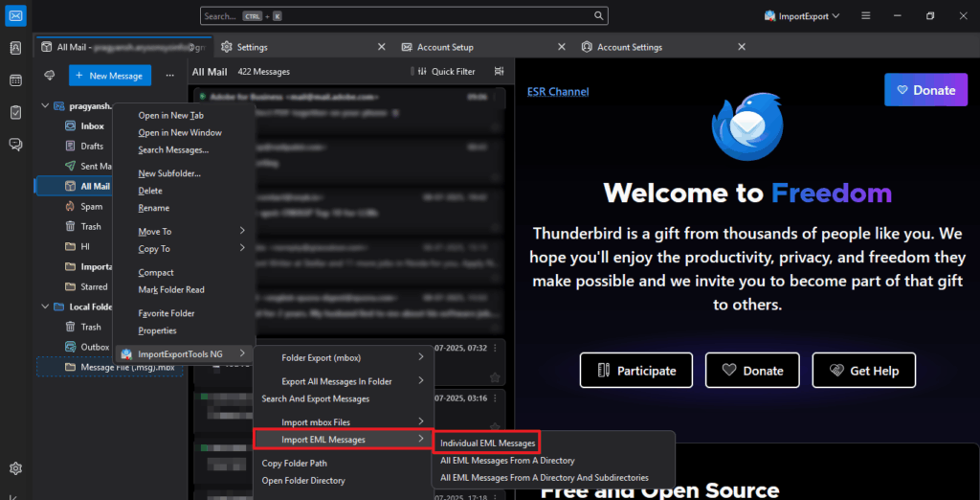Click the gradient Donate button
Viewport: 980px width, 500px height.
925,89
